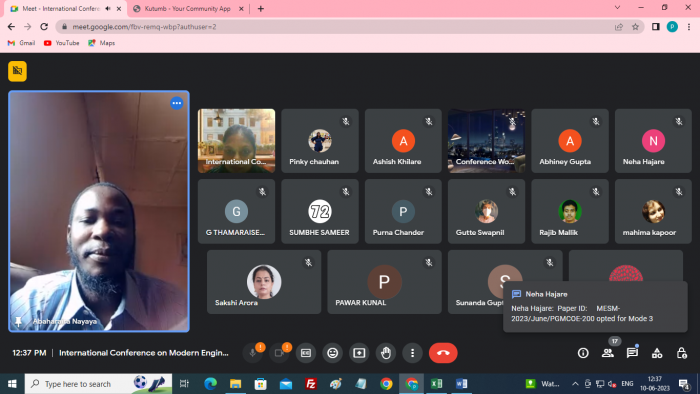Raise hand in the meeting
700x394 pixels.
pyautogui.click(x=386, y=353)
